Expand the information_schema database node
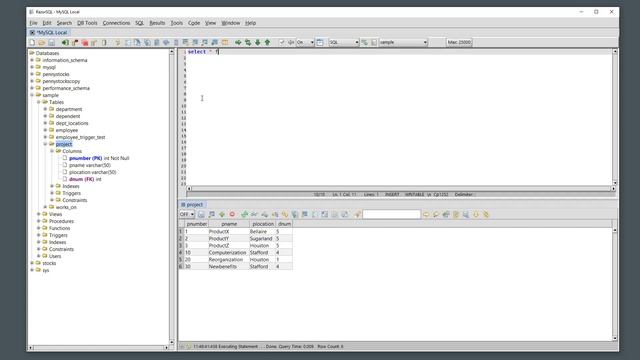 (32, 60)
